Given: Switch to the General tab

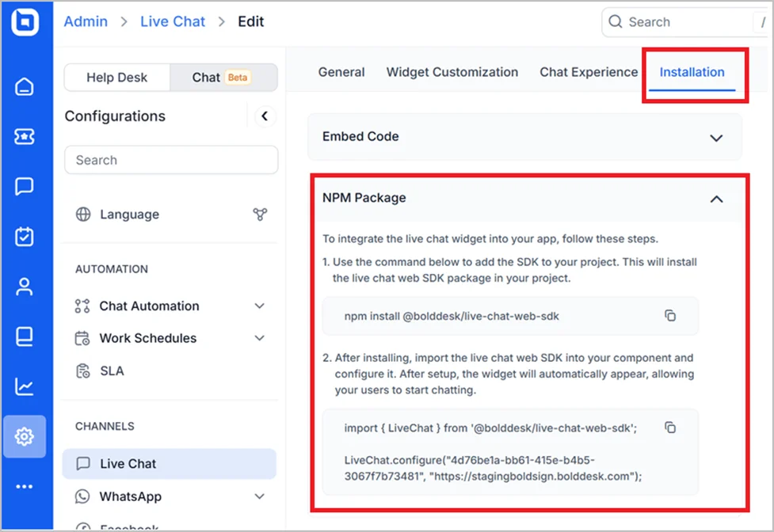Looking at the screenshot, I should tap(341, 72).
